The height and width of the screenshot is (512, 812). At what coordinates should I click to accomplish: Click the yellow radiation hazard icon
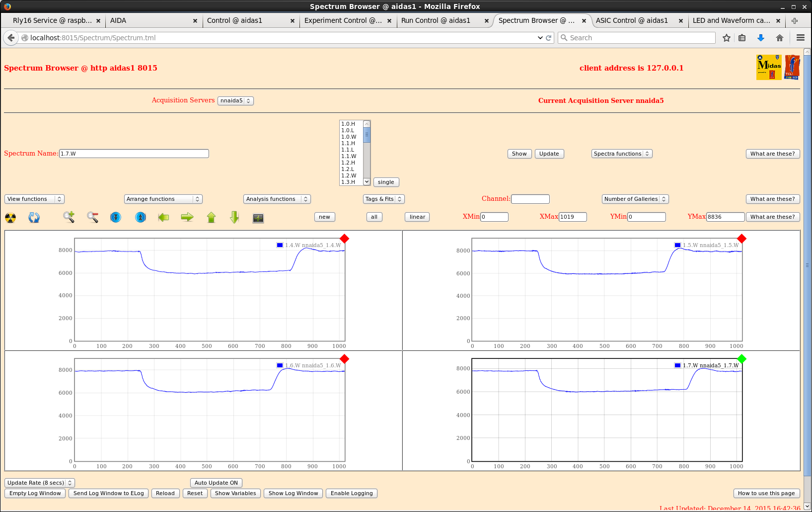[x=10, y=218]
